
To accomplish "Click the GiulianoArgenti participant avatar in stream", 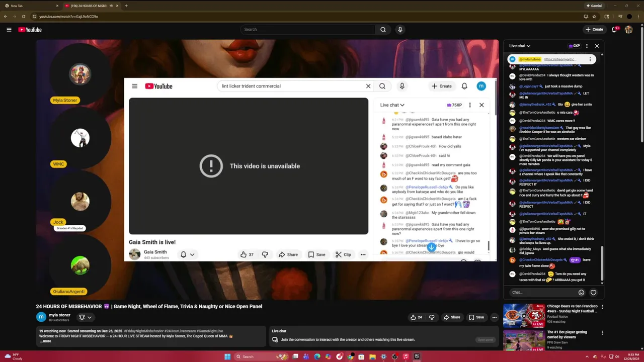I will click(79, 265).
